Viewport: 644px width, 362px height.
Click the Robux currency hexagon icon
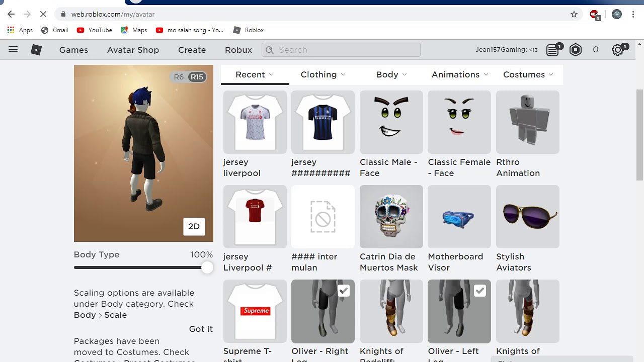point(576,50)
